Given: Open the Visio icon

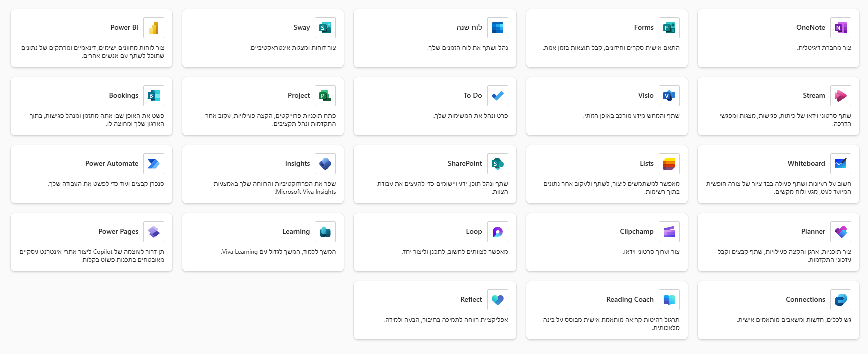Looking at the screenshot, I should [x=669, y=96].
